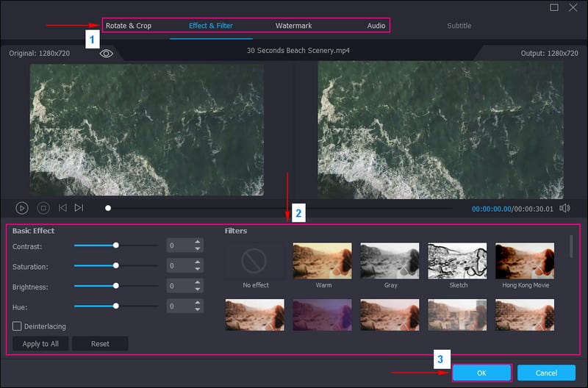The width and height of the screenshot is (588, 388).
Task: Enable the Deinterlacing checkbox
Action: (x=17, y=326)
